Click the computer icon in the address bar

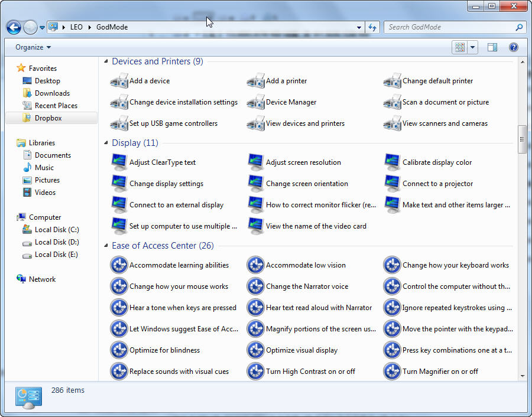[x=53, y=27]
